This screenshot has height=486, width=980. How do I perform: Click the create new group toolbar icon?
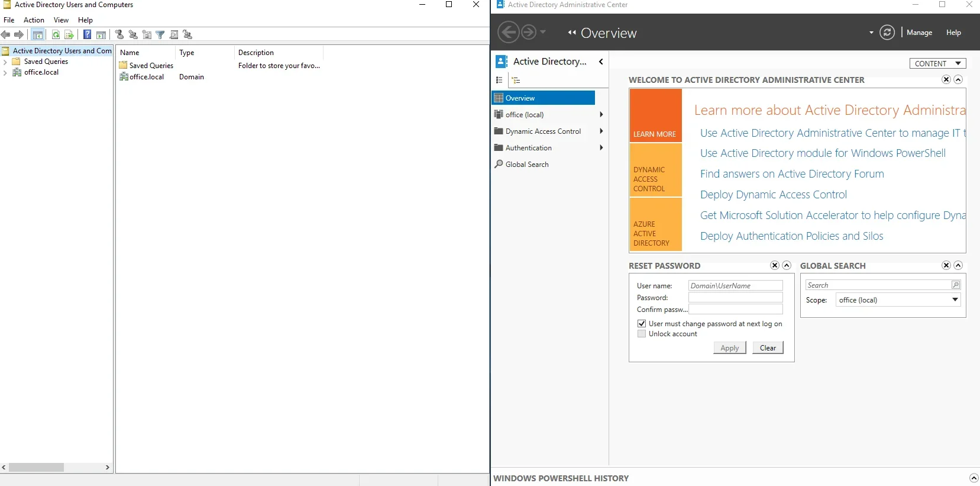(133, 35)
